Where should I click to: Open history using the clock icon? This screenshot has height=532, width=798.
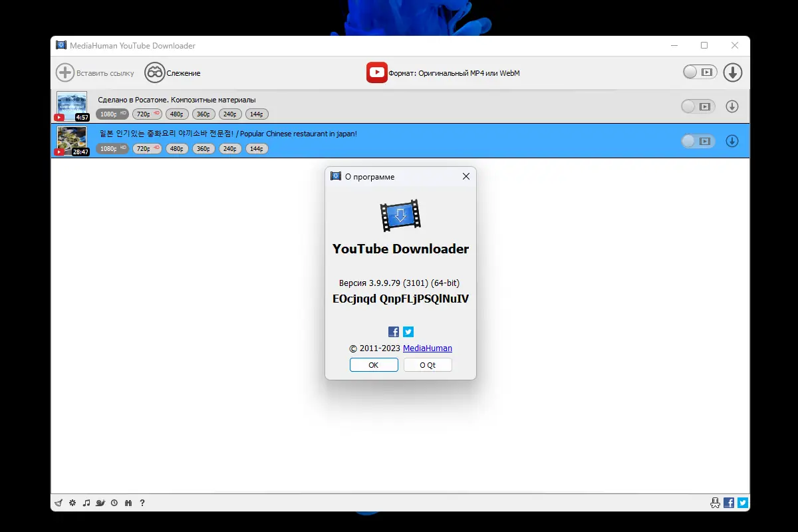point(114,503)
